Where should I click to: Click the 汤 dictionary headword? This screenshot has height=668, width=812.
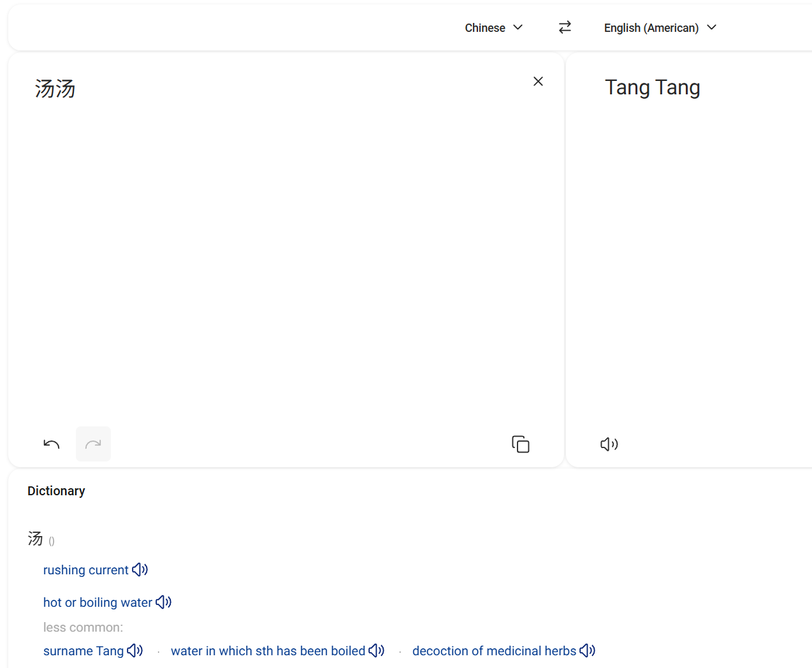tap(35, 539)
